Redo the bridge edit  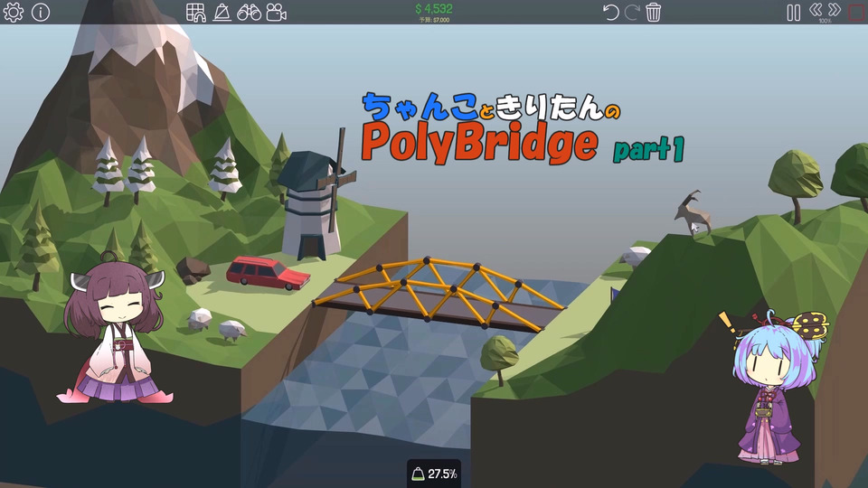632,12
